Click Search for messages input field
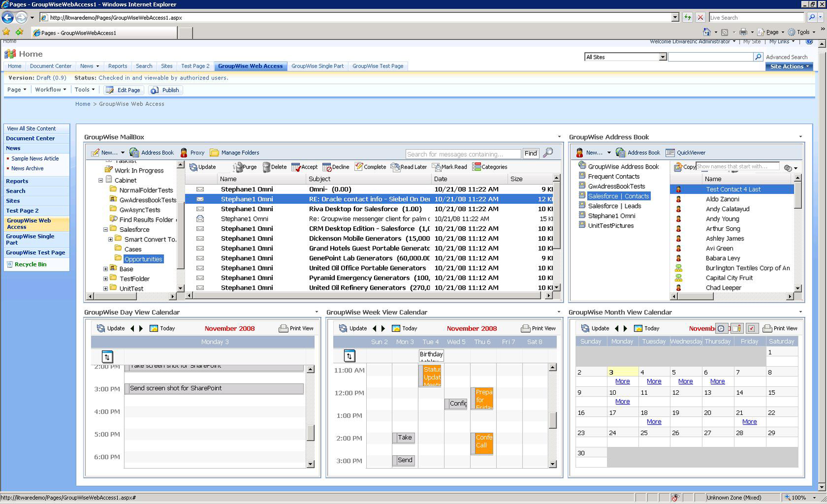827x504 pixels. pos(463,154)
